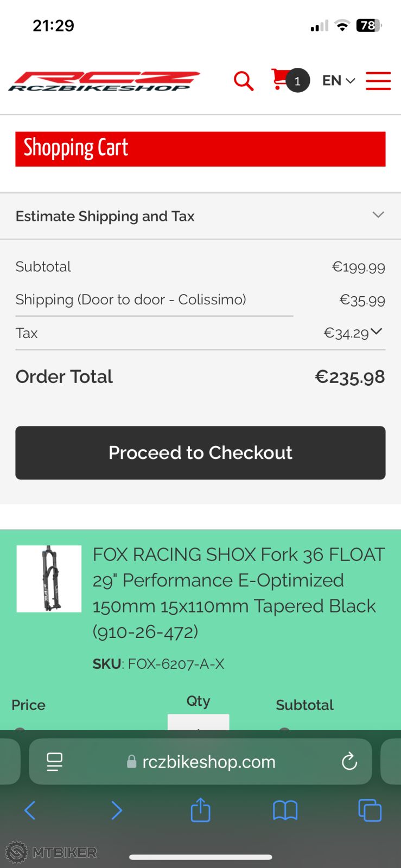Reload the page in Safari

coord(349,762)
